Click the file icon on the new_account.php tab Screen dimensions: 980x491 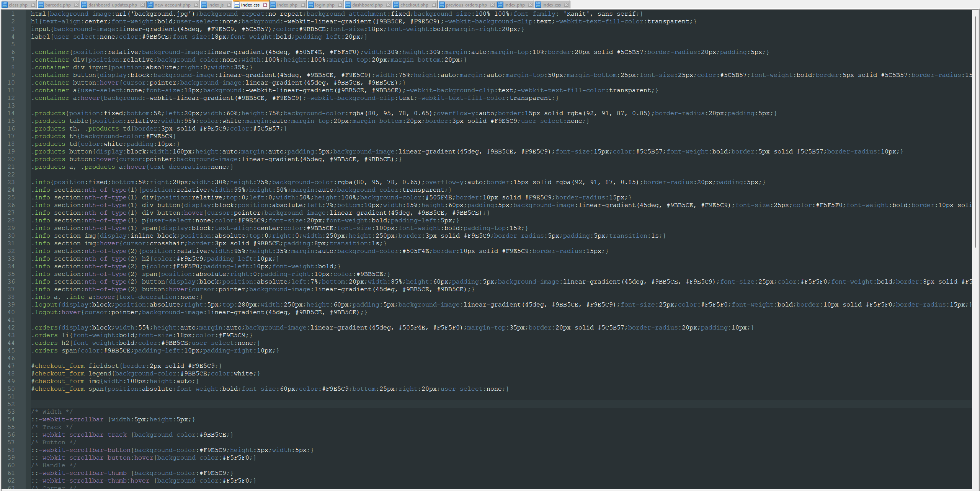pos(150,5)
